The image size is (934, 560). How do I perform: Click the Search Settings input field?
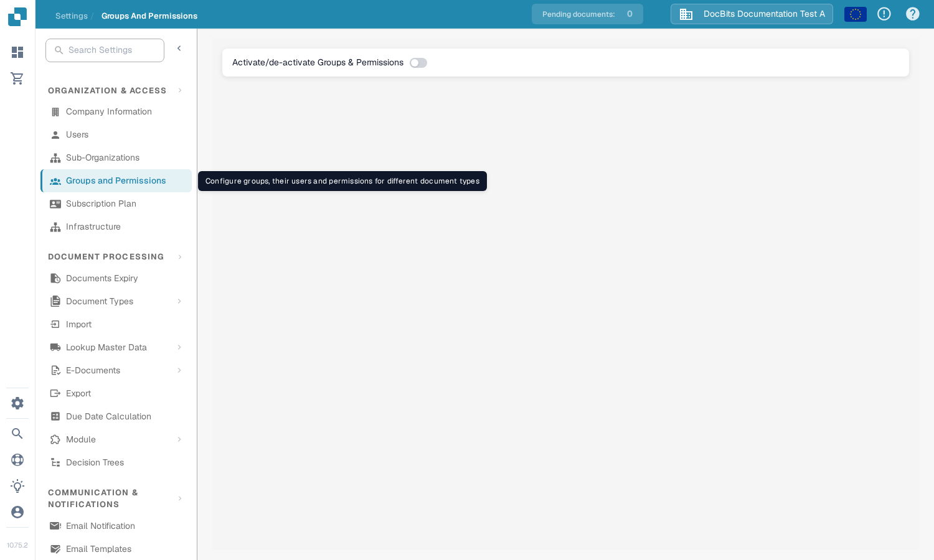(105, 50)
